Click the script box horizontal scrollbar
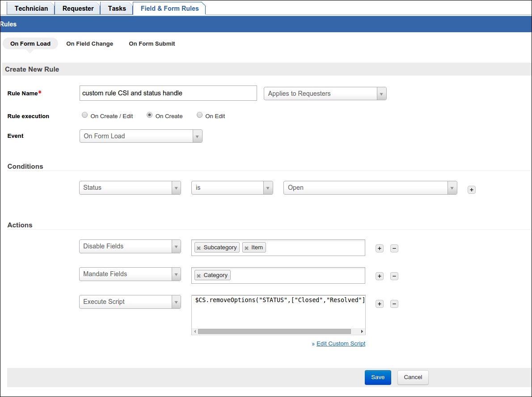This screenshot has width=532, height=397. click(x=274, y=332)
